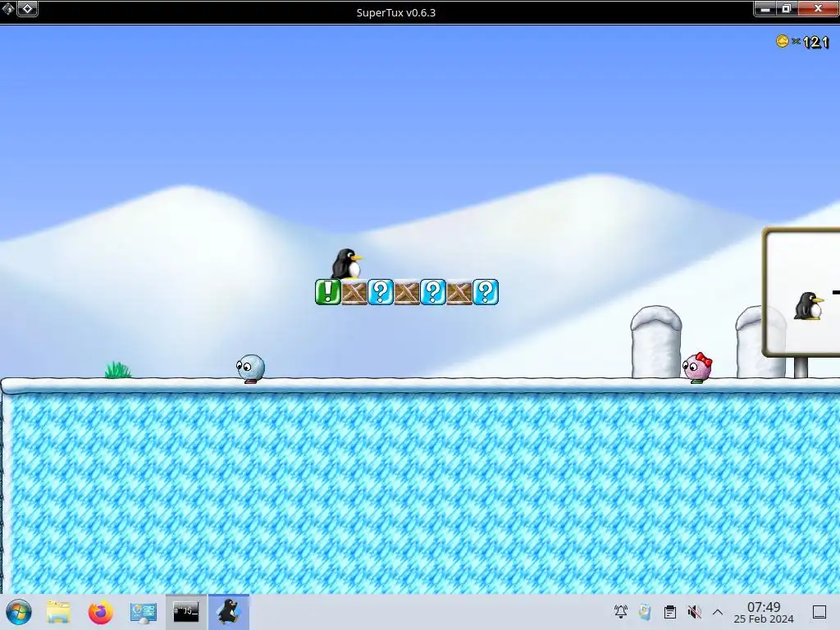Toggle the muted volume tray icon

694,612
